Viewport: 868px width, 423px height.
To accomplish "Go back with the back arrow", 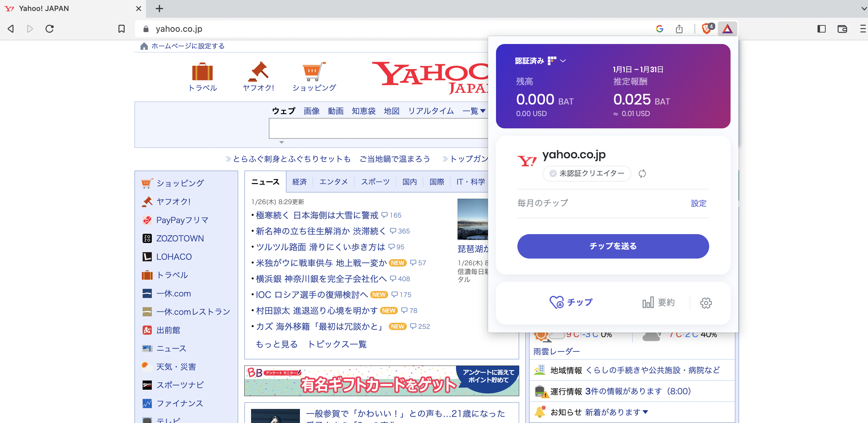I will coord(11,29).
